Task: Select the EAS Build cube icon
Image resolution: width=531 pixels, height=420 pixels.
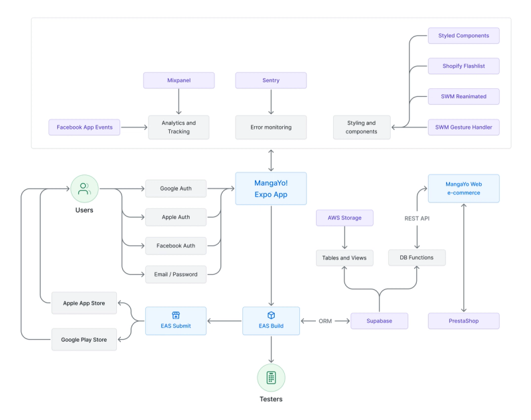Action: (x=271, y=316)
